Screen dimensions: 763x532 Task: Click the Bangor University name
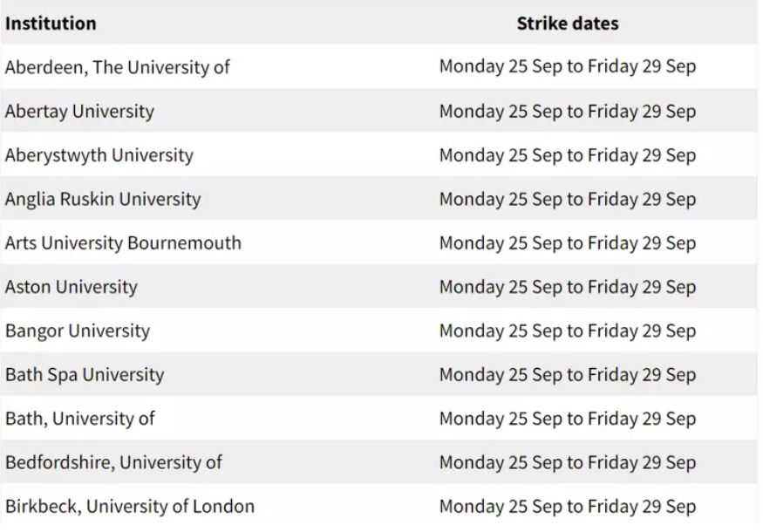coord(78,331)
